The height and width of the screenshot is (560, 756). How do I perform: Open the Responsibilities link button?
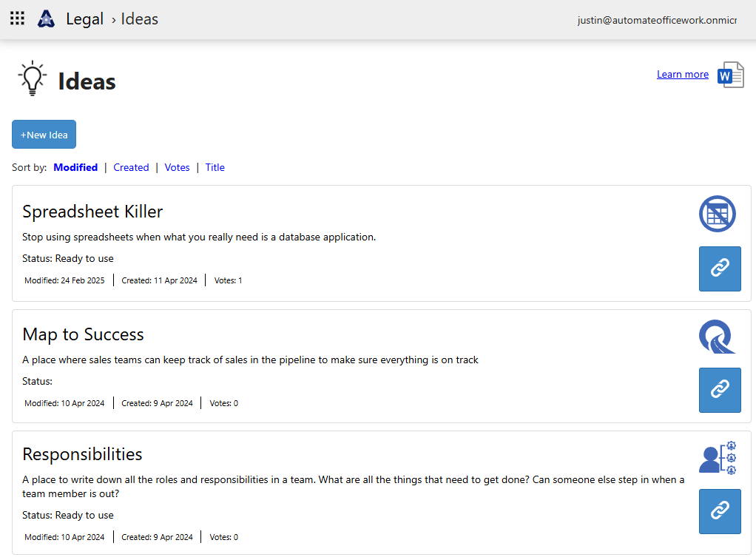pyautogui.click(x=719, y=511)
